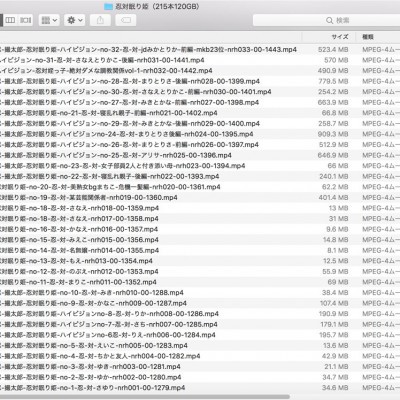Select the file ending nrh019-00-1360.mp4
Viewport: 400px width, 400px height.
(x=200, y=198)
